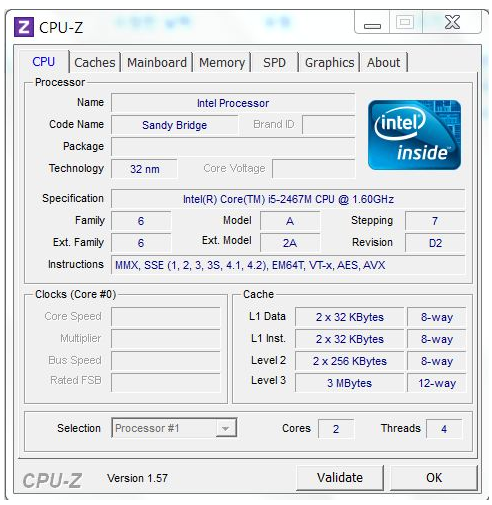This screenshot has height=505, width=492.
Task: Minimize the CPU-Z window
Action: tap(372, 22)
